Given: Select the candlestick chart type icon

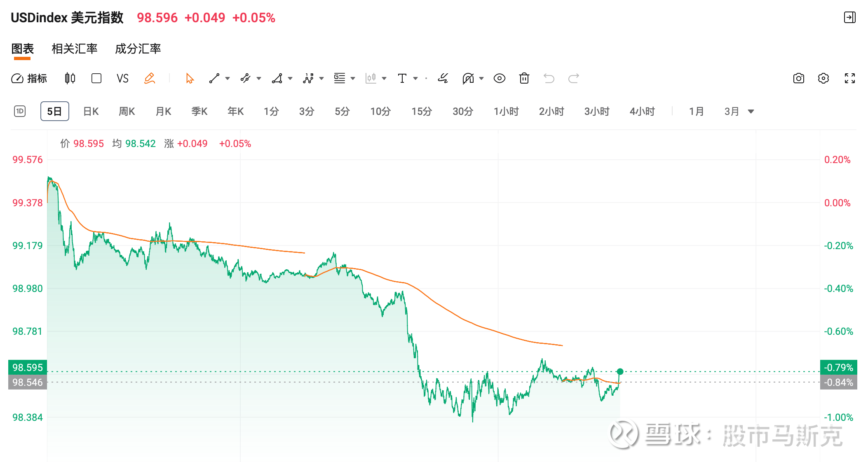Looking at the screenshot, I should 69,78.
